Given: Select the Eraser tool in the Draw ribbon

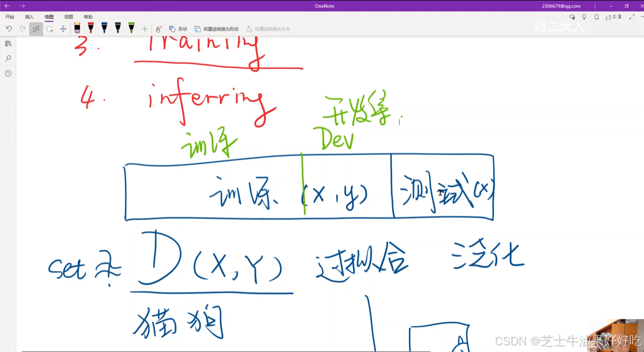Looking at the screenshot, I should tap(77, 28).
